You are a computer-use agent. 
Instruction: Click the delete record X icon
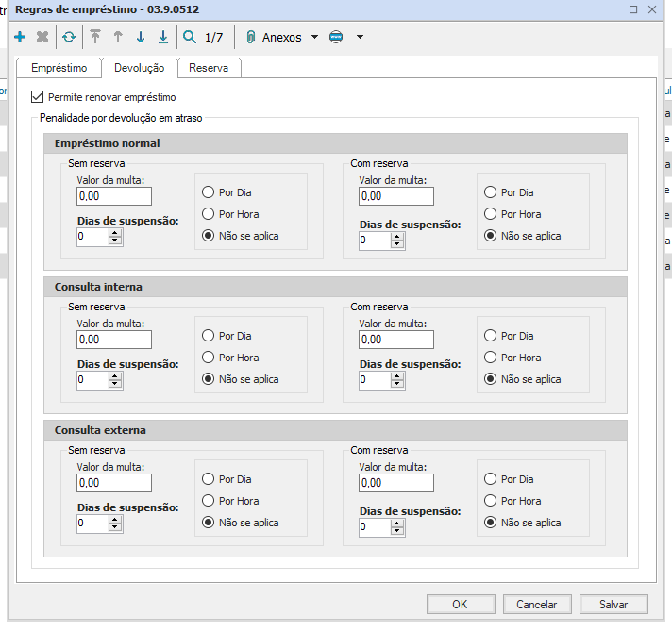tap(42, 38)
